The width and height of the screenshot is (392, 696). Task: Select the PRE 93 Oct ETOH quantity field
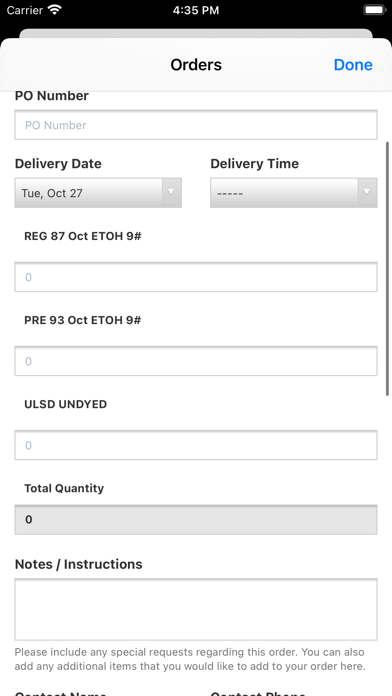(196, 361)
